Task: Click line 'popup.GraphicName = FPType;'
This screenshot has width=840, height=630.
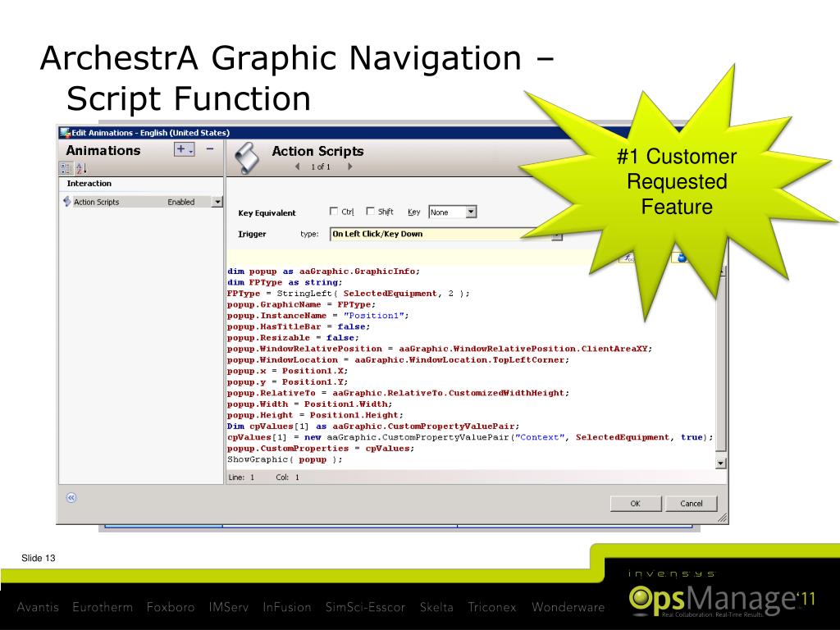Action: tap(302, 305)
